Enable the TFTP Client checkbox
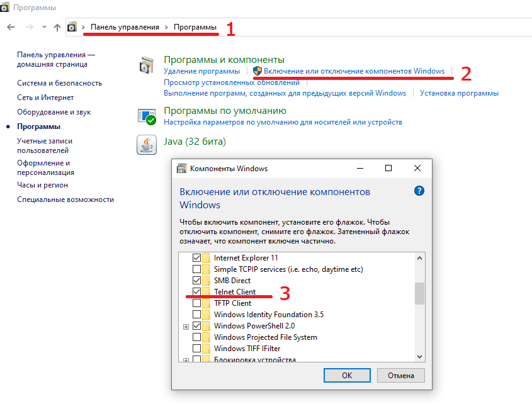532x404 pixels. [197, 303]
